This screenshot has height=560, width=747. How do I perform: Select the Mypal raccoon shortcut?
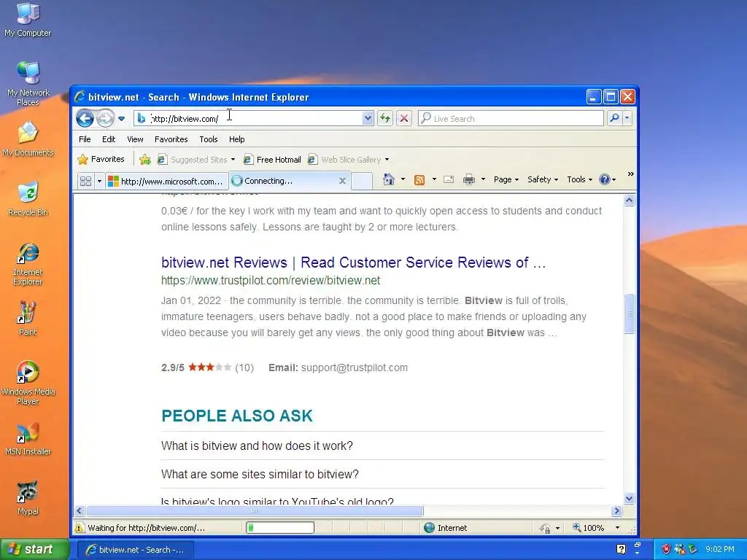(x=28, y=498)
